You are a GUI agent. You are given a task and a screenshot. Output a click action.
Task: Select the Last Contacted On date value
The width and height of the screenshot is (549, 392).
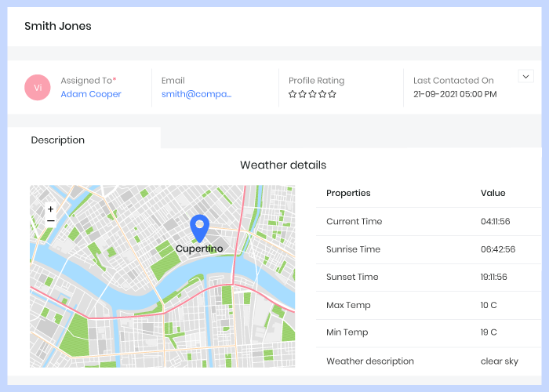(455, 94)
